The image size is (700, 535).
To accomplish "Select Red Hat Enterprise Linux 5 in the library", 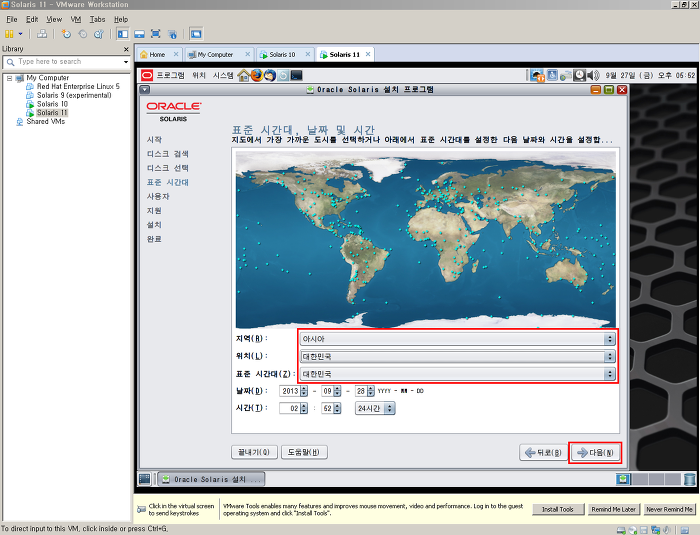I will pyautogui.click(x=78, y=86).
